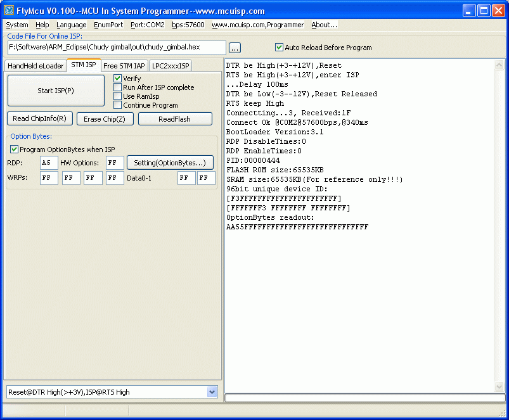
Task: Click the Start ISP(P) button
Action: (x=55, y=90)
